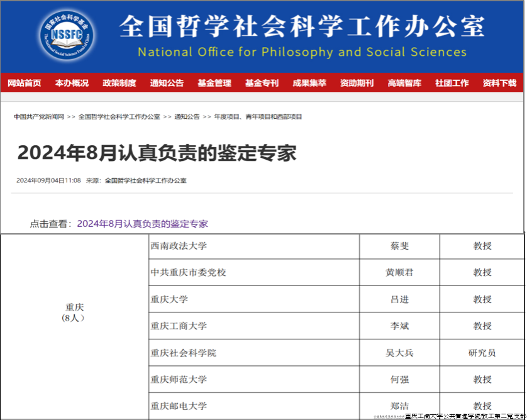The image size is (527, 420).
Task: Go to 政策制度 section
Action: [x=119, y=83]
